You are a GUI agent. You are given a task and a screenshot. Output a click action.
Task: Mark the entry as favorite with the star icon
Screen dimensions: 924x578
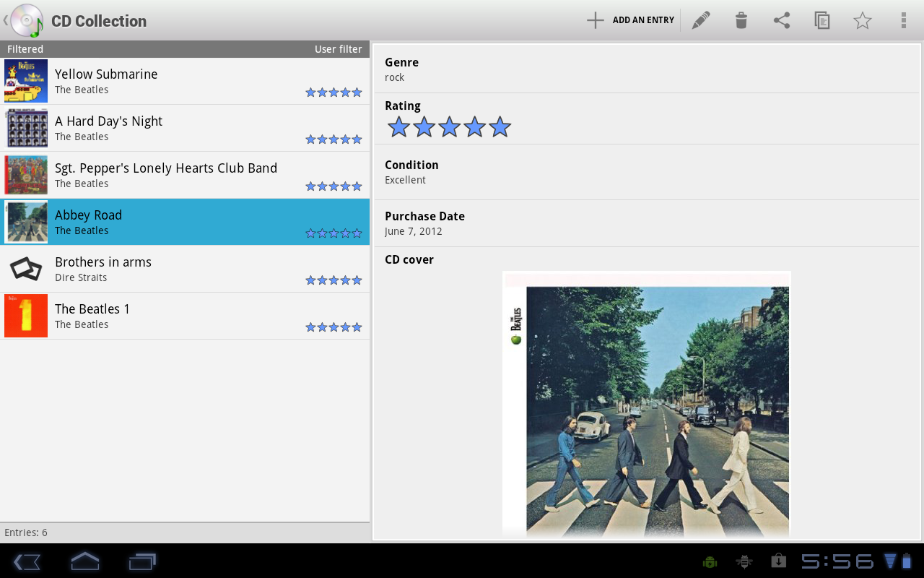click(863, 20)
